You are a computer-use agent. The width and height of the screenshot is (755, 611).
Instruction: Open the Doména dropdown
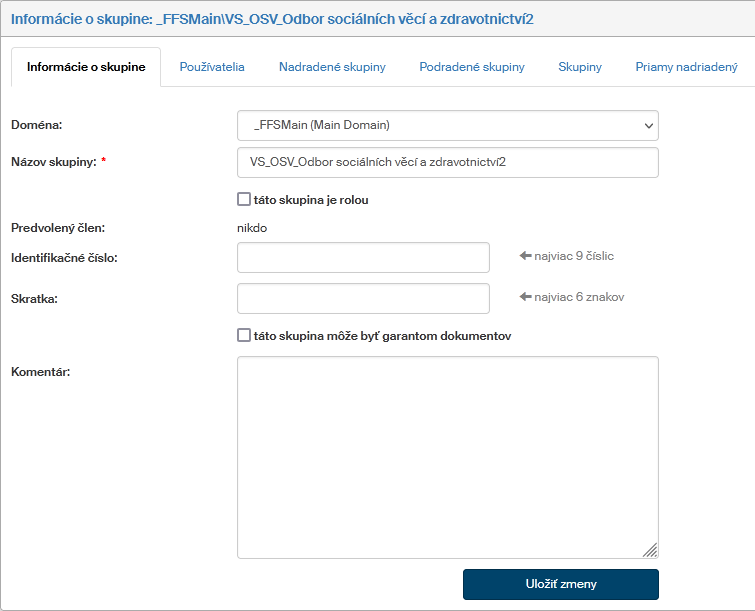point(447,125)
